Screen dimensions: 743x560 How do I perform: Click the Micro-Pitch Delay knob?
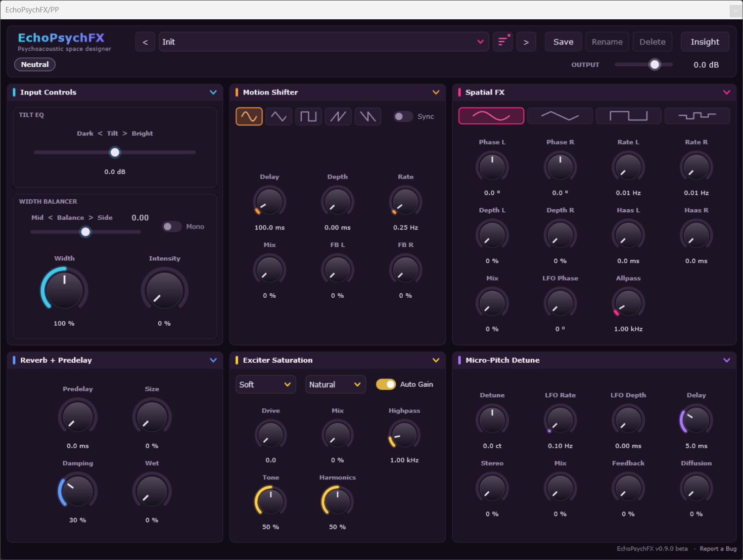(x=696, y=420)
